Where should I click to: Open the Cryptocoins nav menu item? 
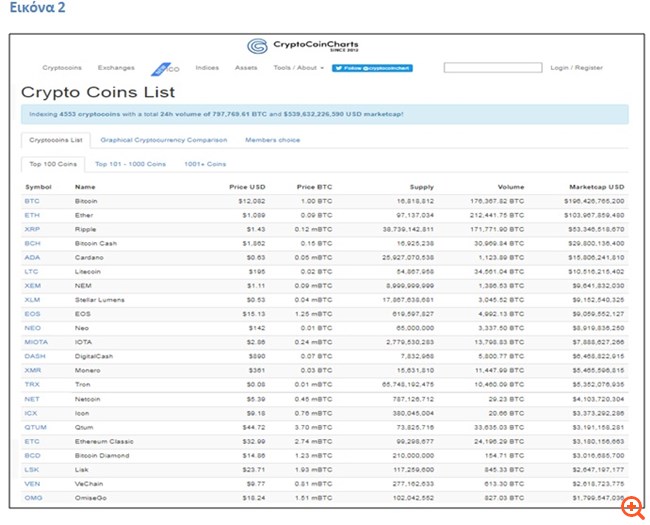pos(62,68)
